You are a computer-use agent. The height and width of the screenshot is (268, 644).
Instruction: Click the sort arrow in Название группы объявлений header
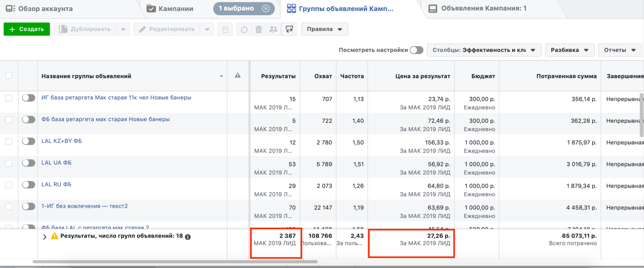click(x=221, y=76)
